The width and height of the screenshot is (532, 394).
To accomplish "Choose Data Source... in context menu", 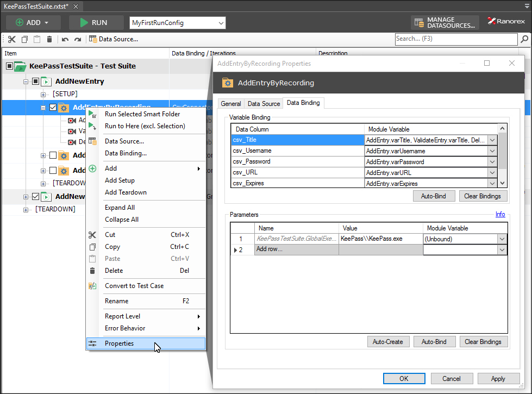I will point(146,141).
